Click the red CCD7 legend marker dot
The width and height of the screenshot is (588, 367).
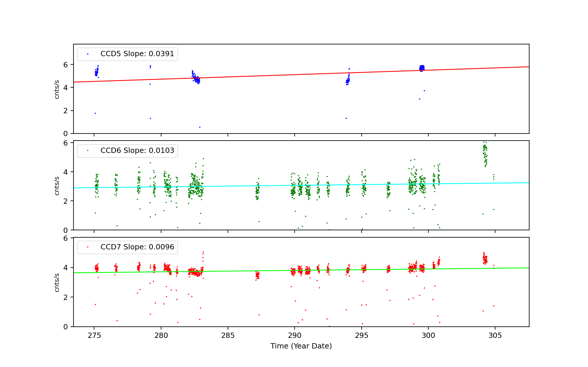[x=88, y=247]
